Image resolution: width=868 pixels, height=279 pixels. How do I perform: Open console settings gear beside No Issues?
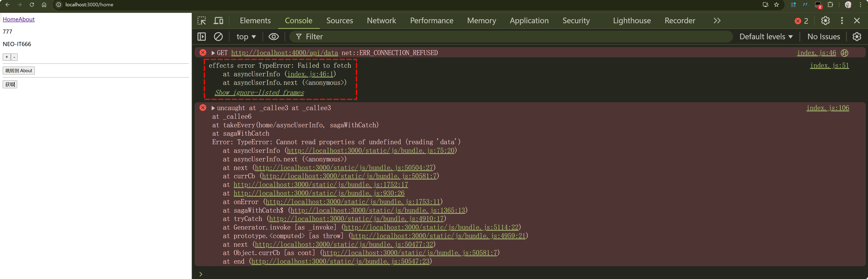coord(856,37)
